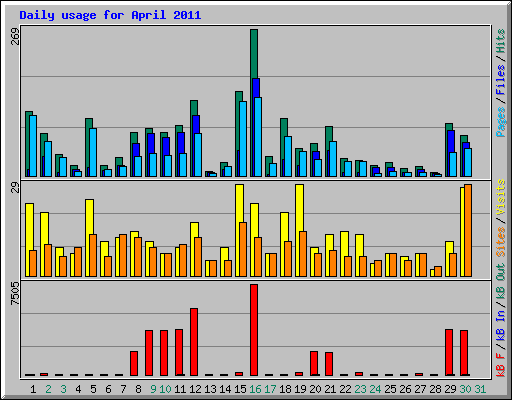Click green day label '23' on the x-axis
Image resolution: width=512 pixels, height=400 pixels.
(x=360, y=389)
